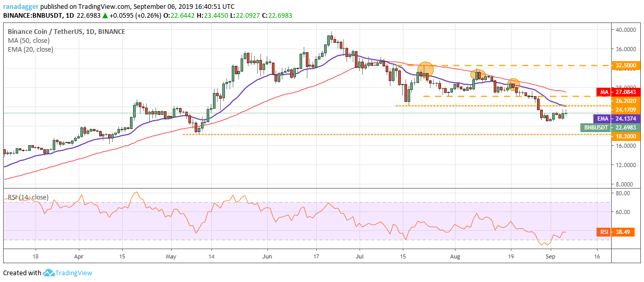Click the orange circle marker near date 19
644x282 pixels.
pos(514,84)
